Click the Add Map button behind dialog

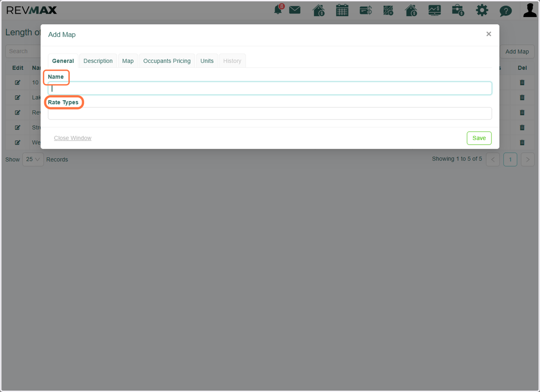coord(517,51)
